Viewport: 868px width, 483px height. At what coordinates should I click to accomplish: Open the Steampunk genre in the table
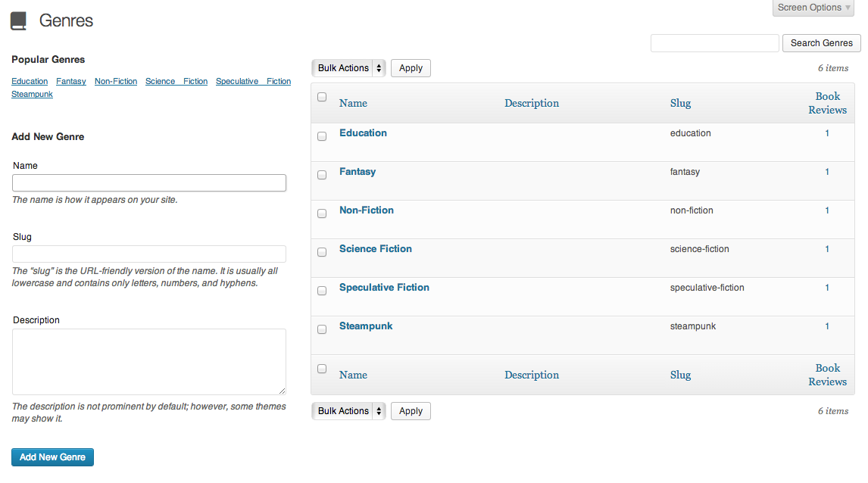point(366,326)
